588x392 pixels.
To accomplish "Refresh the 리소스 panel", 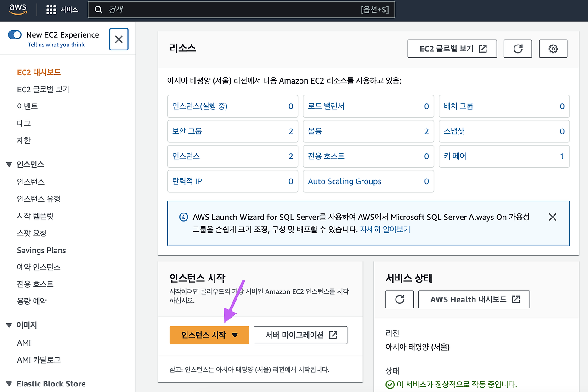I will pyautogui.click(x=518, y=49).
